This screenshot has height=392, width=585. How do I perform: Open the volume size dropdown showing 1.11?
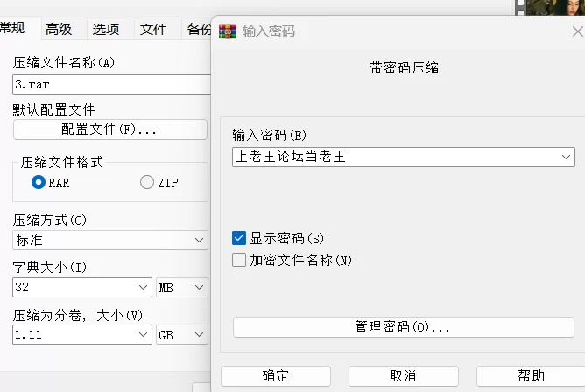[144, 334]
